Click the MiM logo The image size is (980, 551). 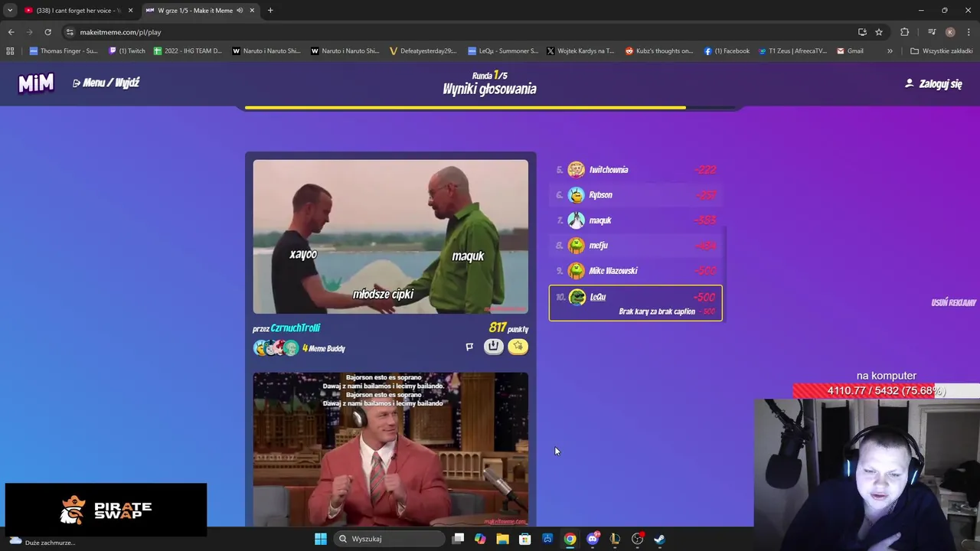pos(36,83)
